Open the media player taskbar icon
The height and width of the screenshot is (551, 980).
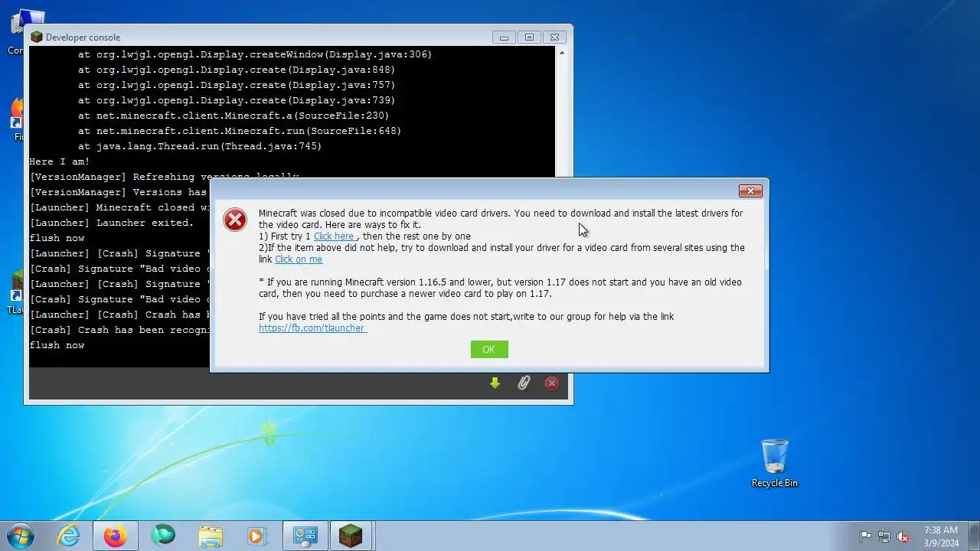click(256, 536)
